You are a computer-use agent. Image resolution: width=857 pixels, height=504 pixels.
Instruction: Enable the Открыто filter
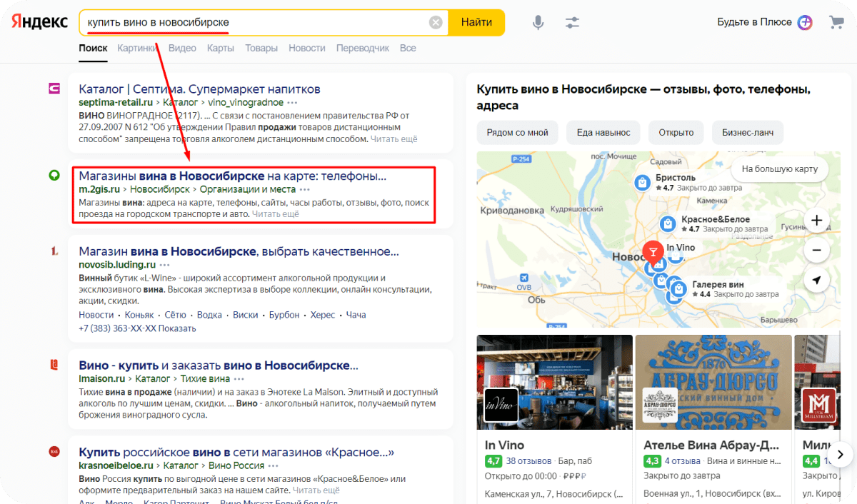coord(676,133)
